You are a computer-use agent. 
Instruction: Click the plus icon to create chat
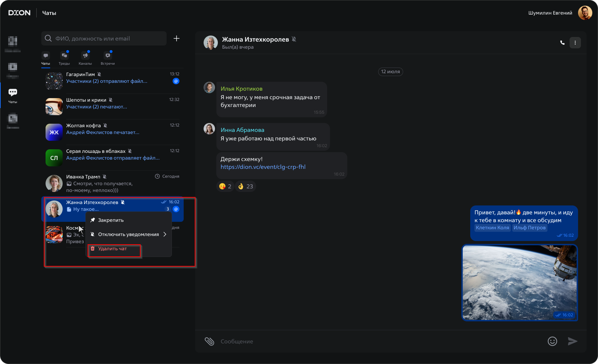tap(177, 38)
